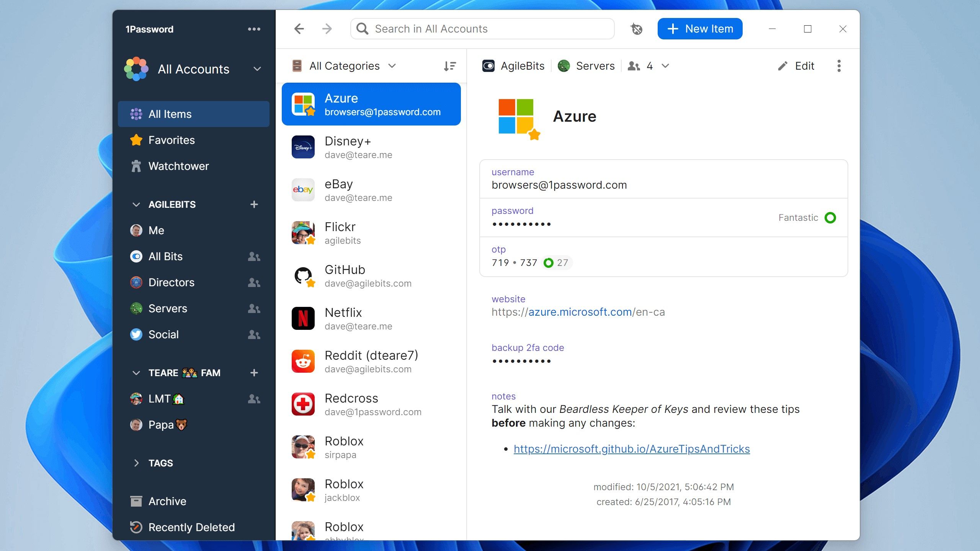Click the magnifier icon in search box
The width and height of the screenshot is (980, 551).
(x=362, y=29)
